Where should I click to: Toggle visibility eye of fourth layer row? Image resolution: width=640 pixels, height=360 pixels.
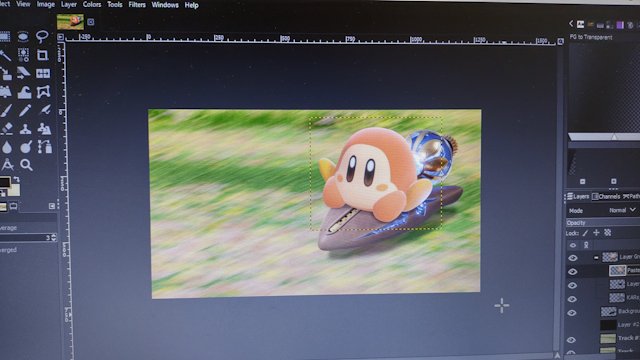(x=572, y=299)
